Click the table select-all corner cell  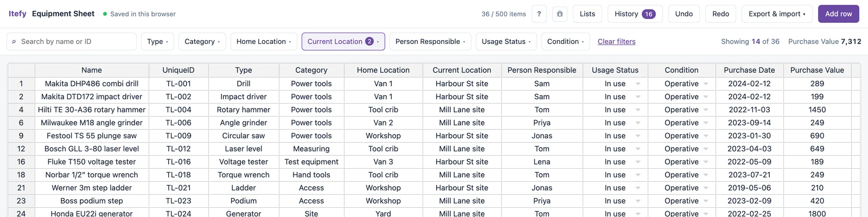tap(21, 70)
